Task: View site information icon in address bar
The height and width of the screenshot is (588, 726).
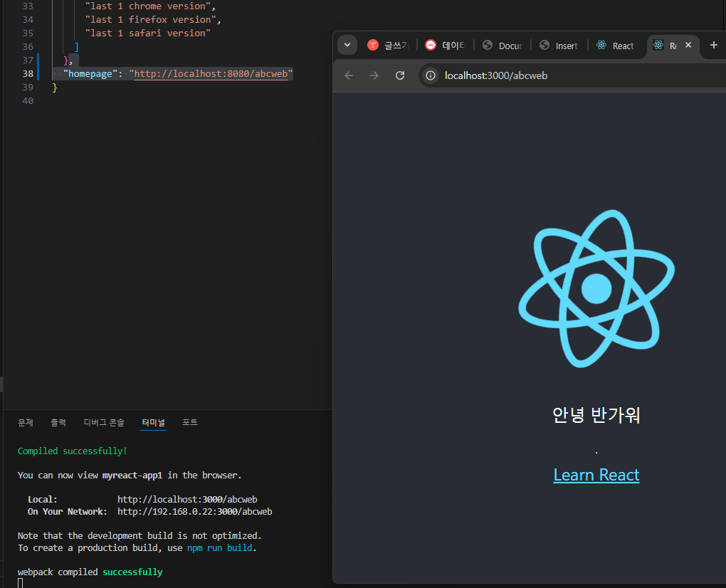Action: click(431, 75)
